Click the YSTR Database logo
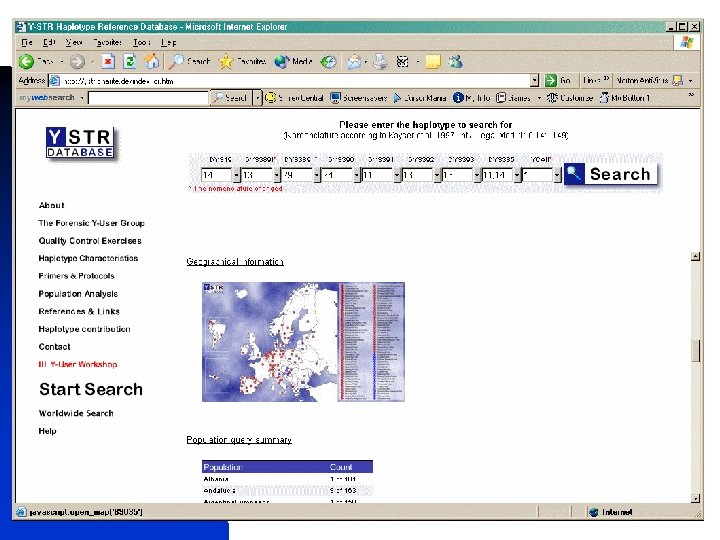Viewport: 720px width, 540px height. [x=80, y=143]
